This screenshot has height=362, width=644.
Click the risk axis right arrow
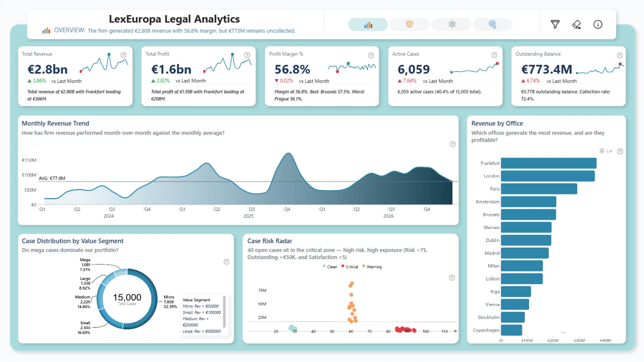pyautogui.click(x=455, y=331)
